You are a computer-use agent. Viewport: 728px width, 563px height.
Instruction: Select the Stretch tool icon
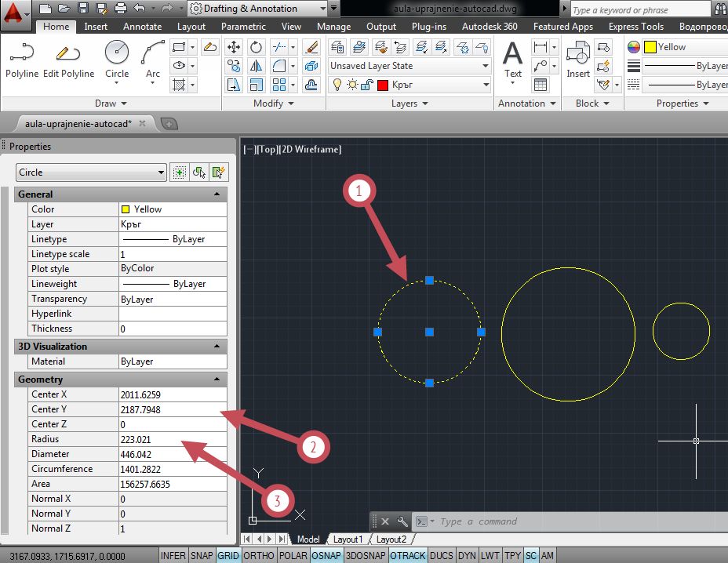234,85
